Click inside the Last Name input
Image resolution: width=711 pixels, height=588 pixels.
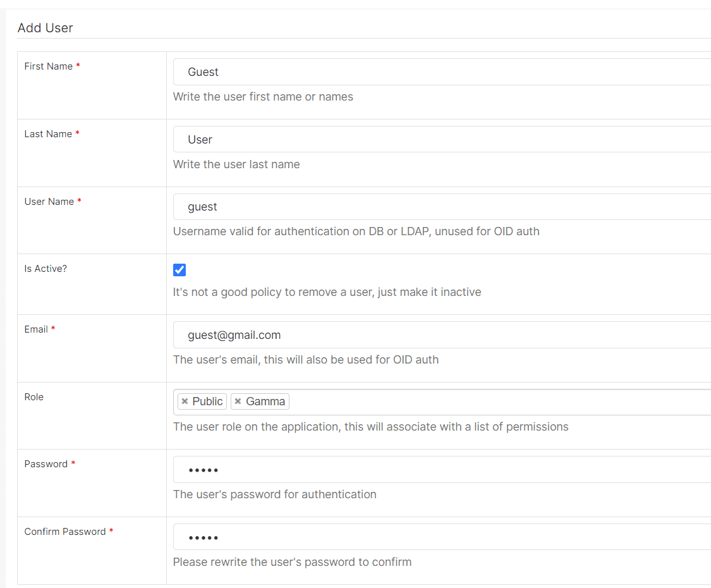(379, 139)
